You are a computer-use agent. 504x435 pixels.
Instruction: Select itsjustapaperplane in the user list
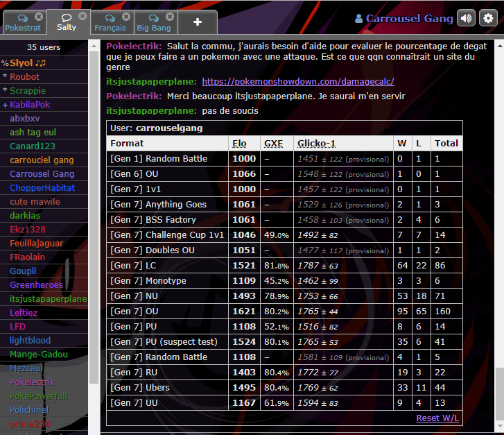[44, 298]
